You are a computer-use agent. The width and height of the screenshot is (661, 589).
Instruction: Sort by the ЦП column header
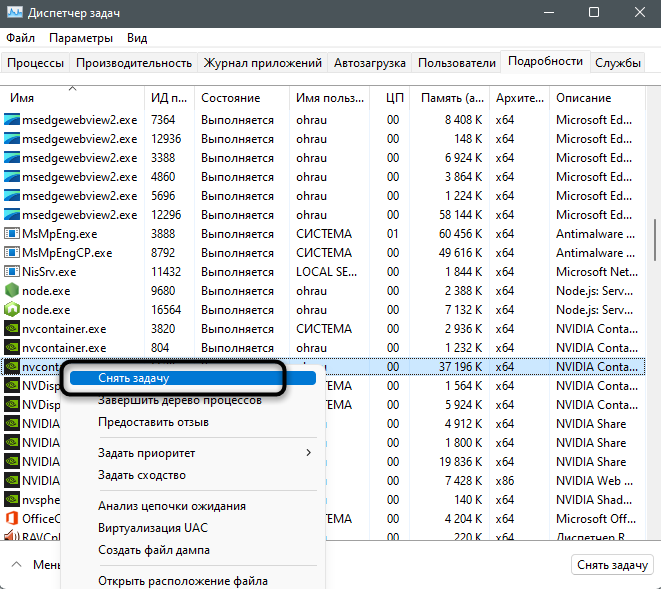390,98
